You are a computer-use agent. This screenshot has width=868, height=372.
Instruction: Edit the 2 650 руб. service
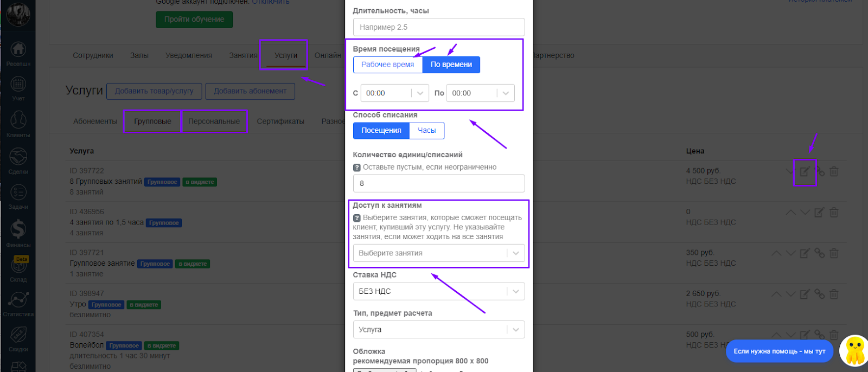(805, 294)
